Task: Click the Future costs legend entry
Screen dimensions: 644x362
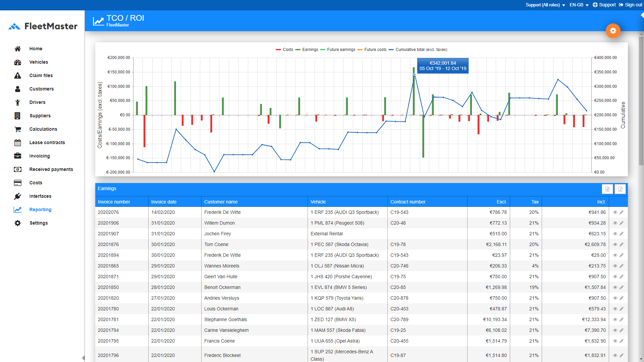Action: [372, 50]
